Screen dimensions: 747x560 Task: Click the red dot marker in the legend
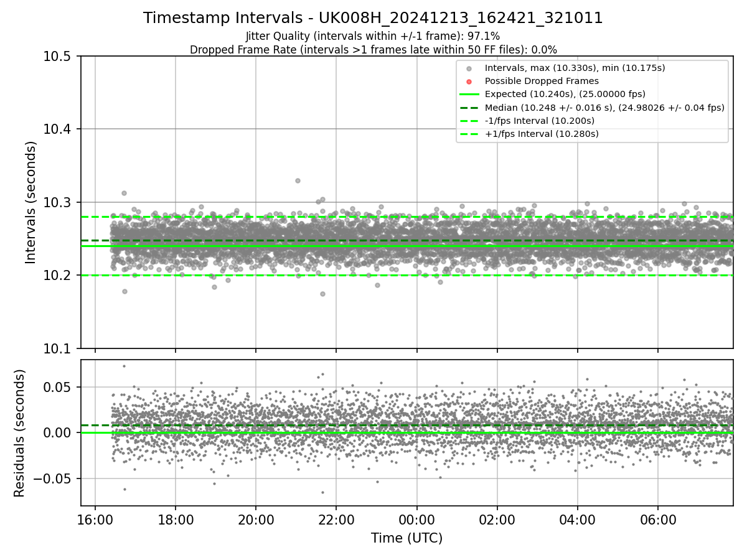[x=469, y=82]
